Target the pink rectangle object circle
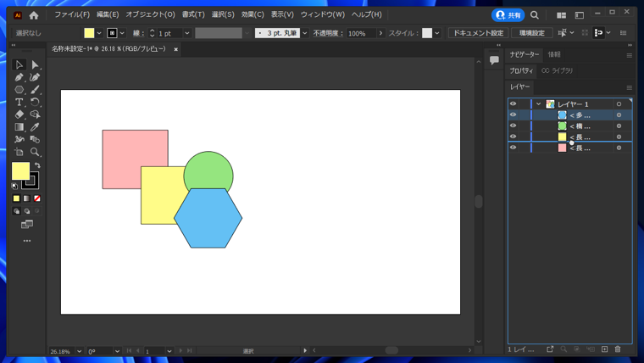Viewport: 644px width, 363px height. point(619,148)
